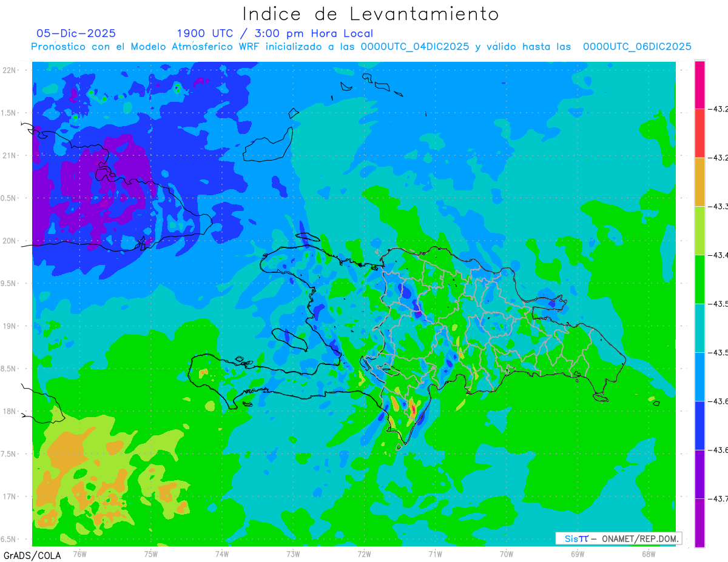Click the "75W" longitude label
The height and width of the screenshot is (562, 728).
[151, 554]
